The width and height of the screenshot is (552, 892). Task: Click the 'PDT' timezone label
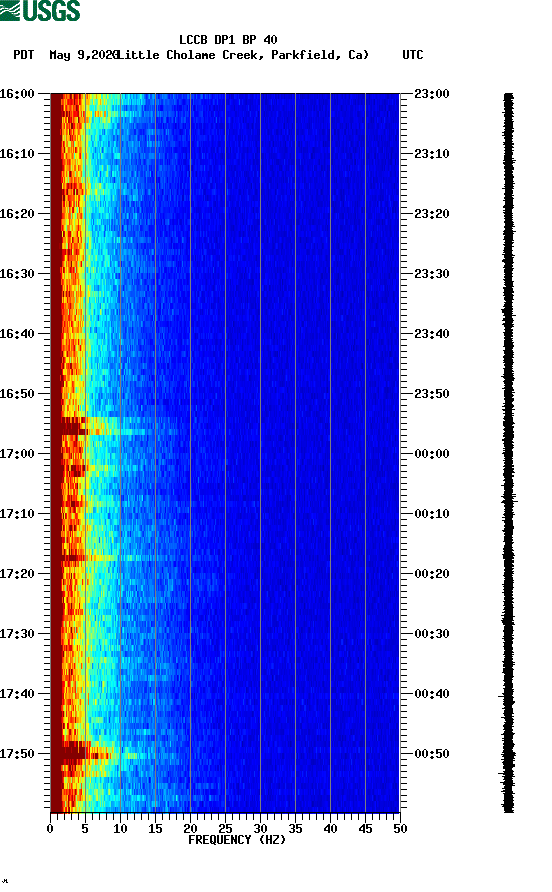pyautogui.click(x=24, y=55)
